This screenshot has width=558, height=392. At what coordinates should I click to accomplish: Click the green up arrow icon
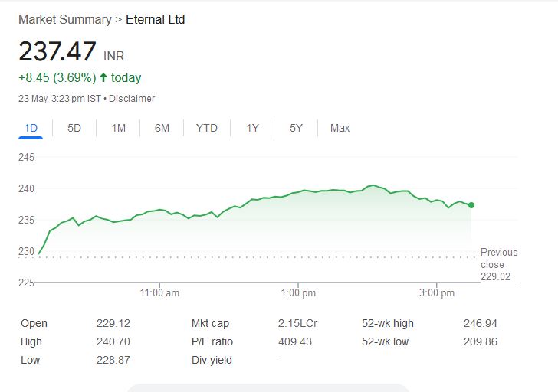pyautogui.click(x=103, y=77)
